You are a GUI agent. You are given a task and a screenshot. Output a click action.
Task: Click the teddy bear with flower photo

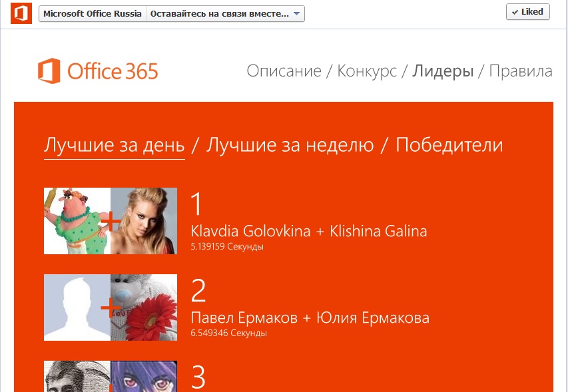(144, 307)
